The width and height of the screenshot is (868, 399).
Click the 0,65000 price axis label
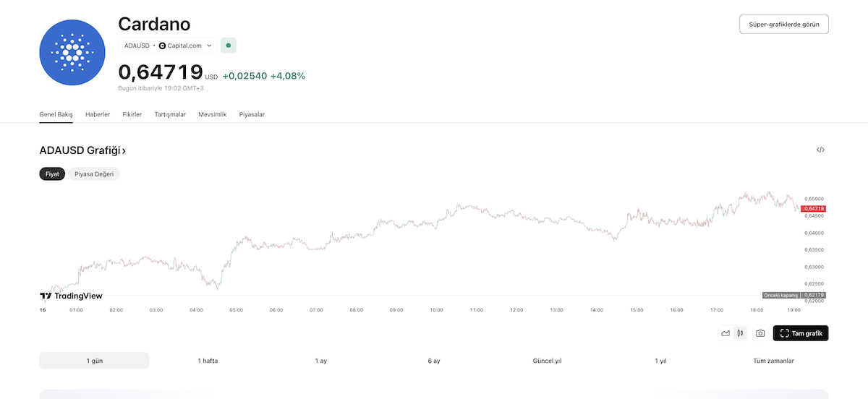click(814, 198)
